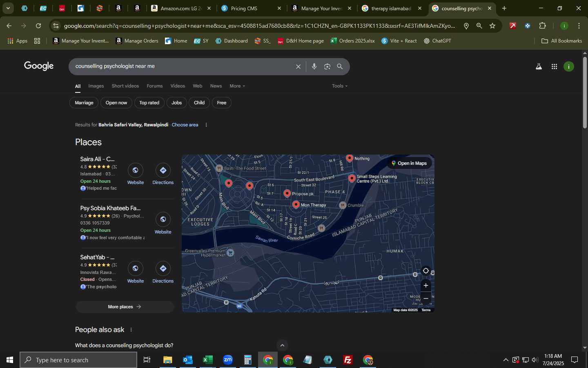The height and width of the screenshot is (368, 588).
Task: Get directions to Saira Ali
Action: tap(163, 171)
